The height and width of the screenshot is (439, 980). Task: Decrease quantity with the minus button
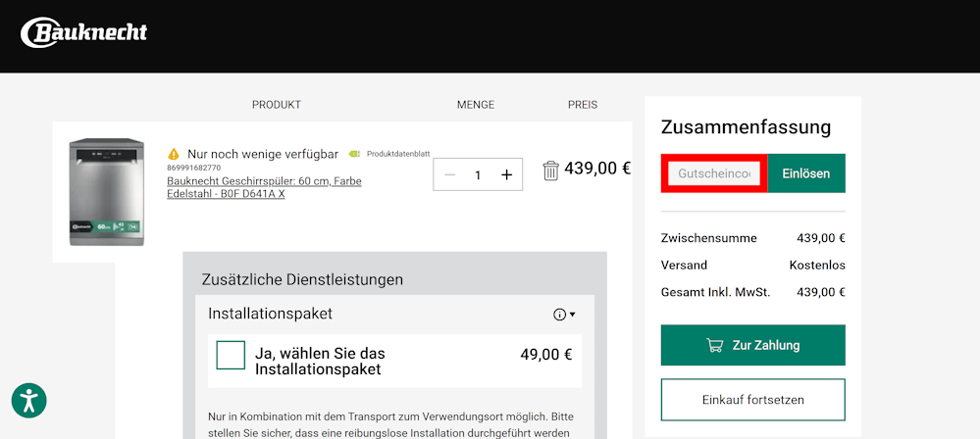click(x=449, y=174)
